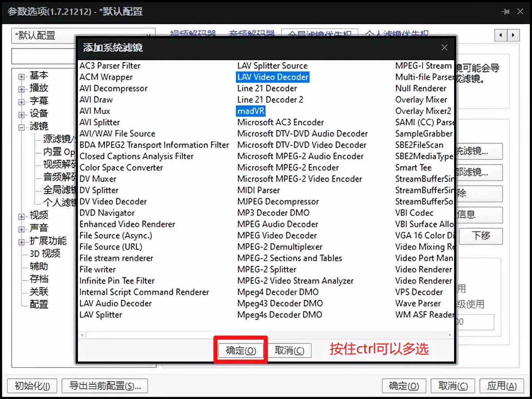Select Mpeg43 Decoder DMO
This screenshot has width=532, height=399.
tap(280, 303)
